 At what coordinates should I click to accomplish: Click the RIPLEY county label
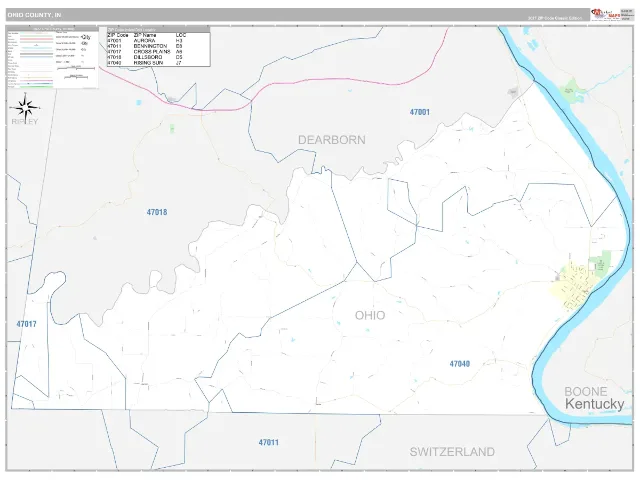pyautogui.click(x=24, y=122)
